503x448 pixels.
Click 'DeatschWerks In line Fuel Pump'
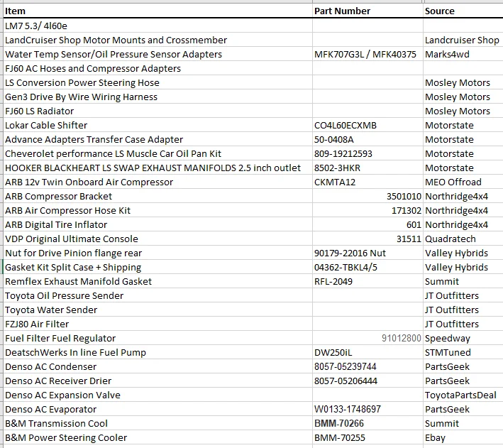(x=157, y=352)
